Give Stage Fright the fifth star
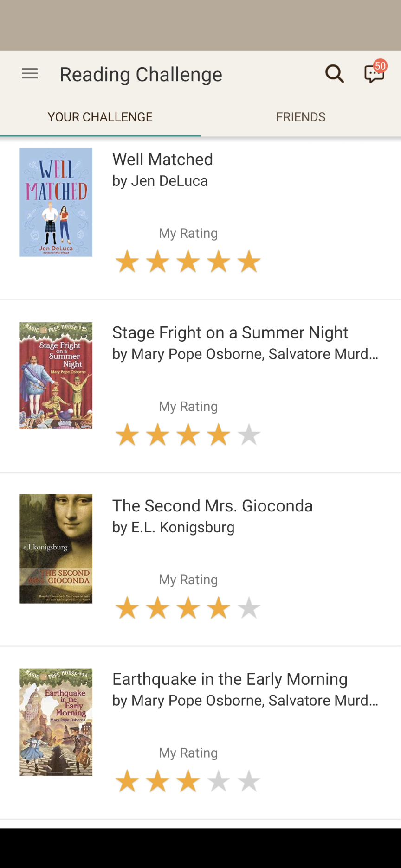The height and width of the screenshot is (868, 401). [x=249, y=435]
